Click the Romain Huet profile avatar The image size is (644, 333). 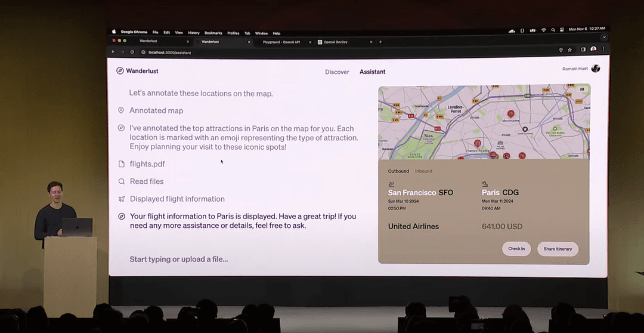point(595,69)
